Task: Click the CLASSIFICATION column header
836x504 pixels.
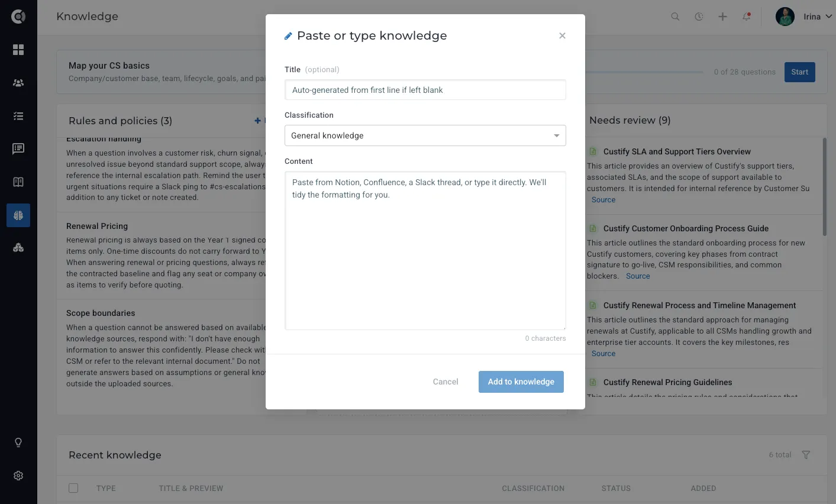Action: coord(533,489)
